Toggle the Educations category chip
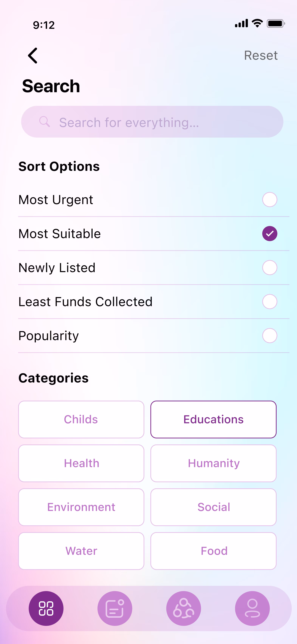The width and height of the screenshot is (297, 644). pos(213,419)
